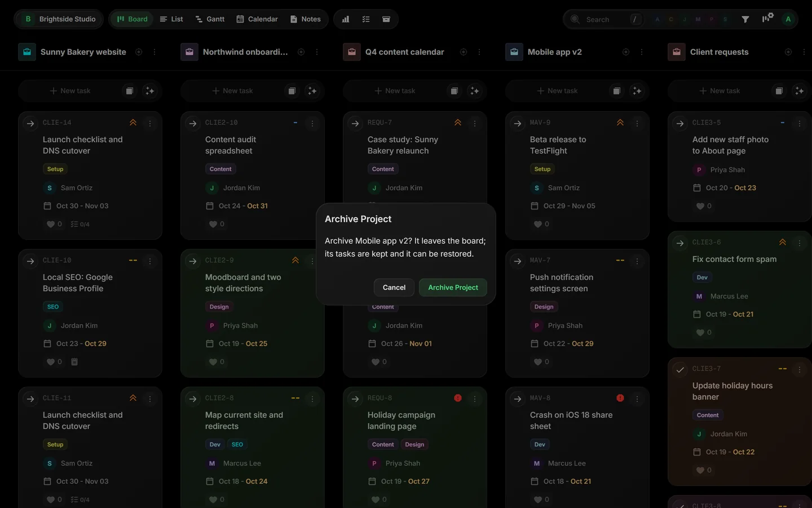Screen dimensions: 812x508
Task: Open Brightside Studio workspace switcher
Action: pos(59,19)
